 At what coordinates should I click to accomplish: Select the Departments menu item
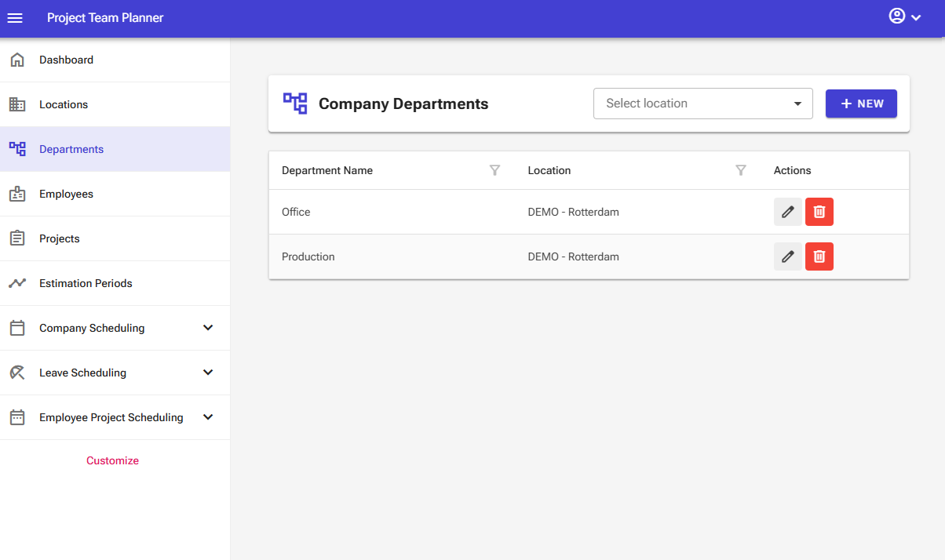115,149
